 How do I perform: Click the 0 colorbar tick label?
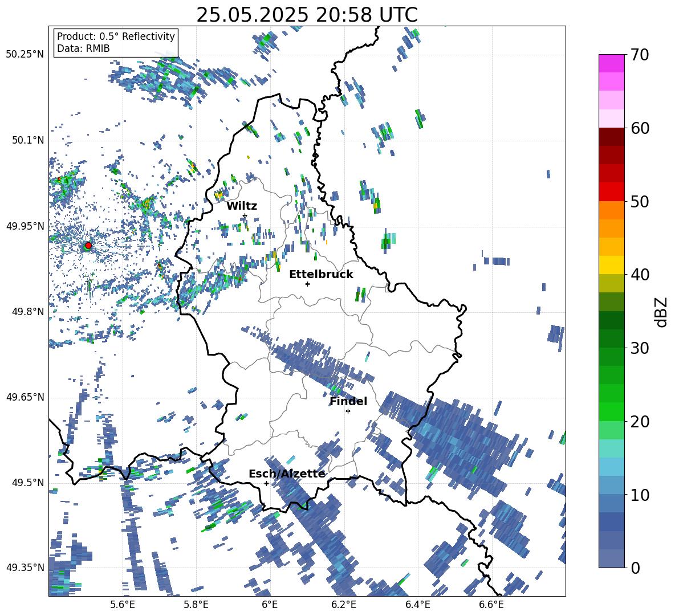(x=635, y=568)
